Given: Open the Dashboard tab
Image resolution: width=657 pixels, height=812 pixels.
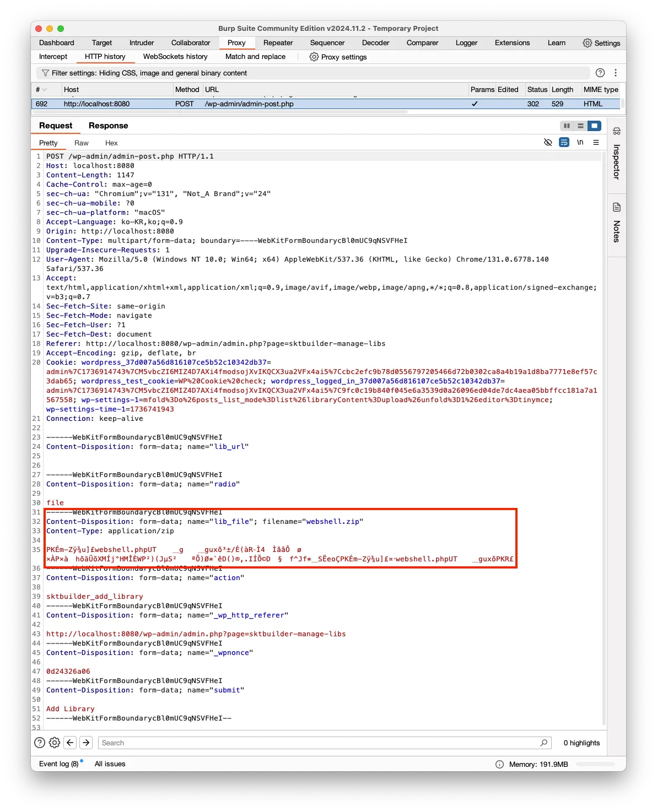Looking at the screenshot, I should click(x=57, y=43).
